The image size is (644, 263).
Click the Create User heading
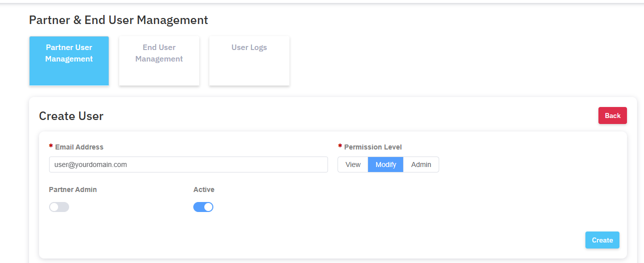[71, 116]
